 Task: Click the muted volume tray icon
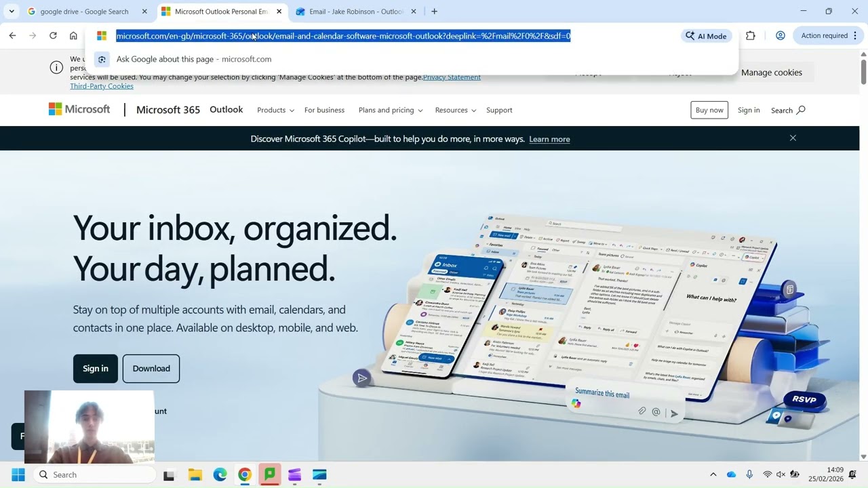click(781, 474)
